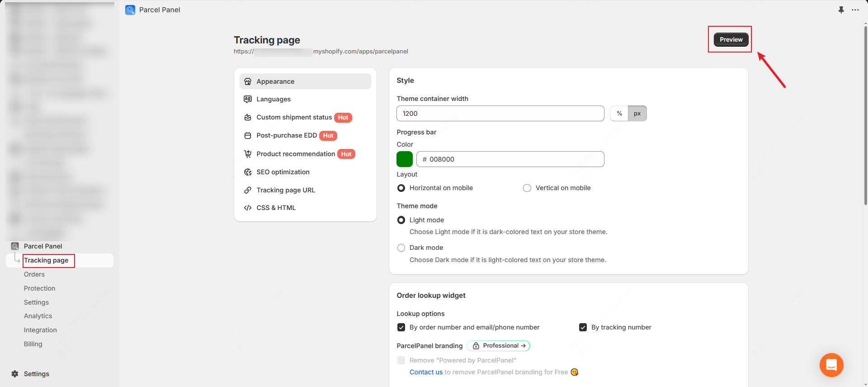The width and height of the screenshot is (868, 387).
Task: Go to Billing in sidebar
Action: [33, 344]
